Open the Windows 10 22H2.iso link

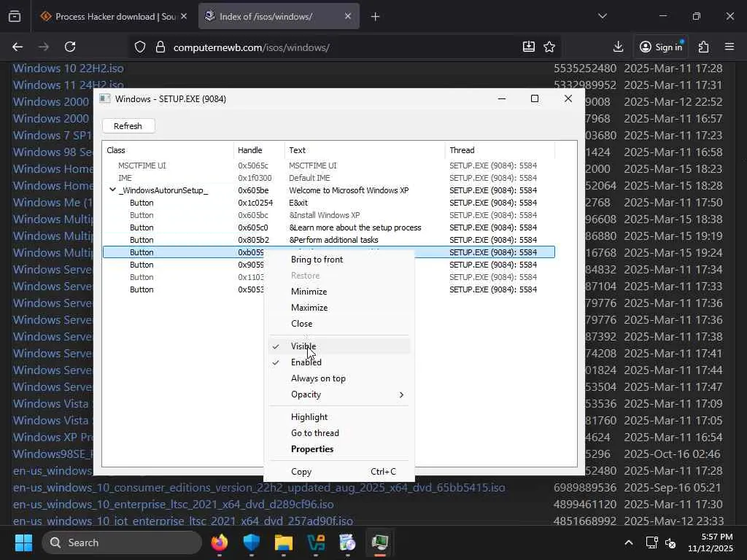pyautogui.click(x=68, y=68)
